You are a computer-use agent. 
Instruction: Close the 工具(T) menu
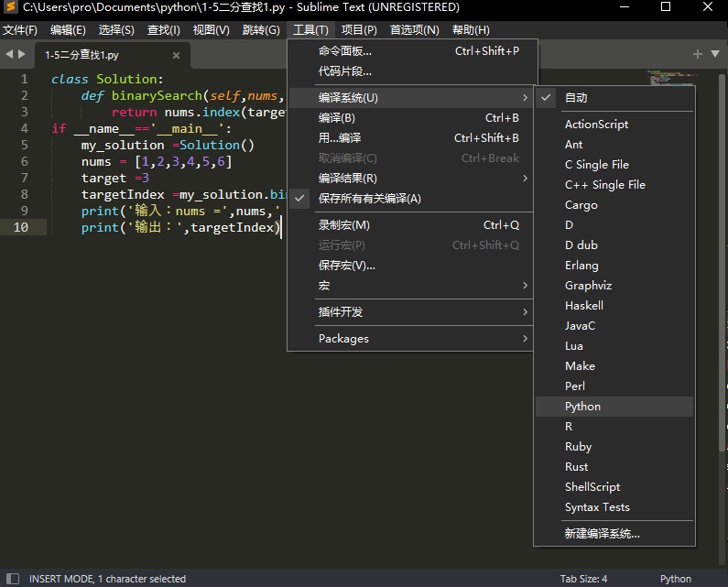[x=310, y=30]
